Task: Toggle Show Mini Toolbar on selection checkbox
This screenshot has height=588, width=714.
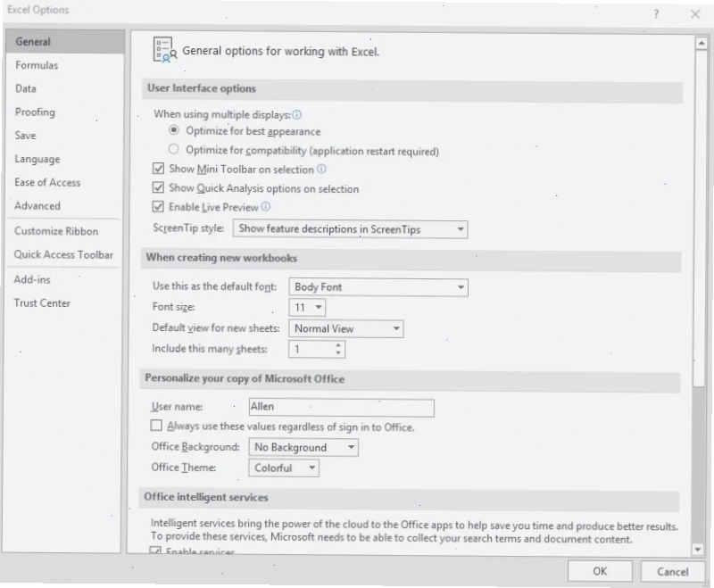Action: click(158, 169)
